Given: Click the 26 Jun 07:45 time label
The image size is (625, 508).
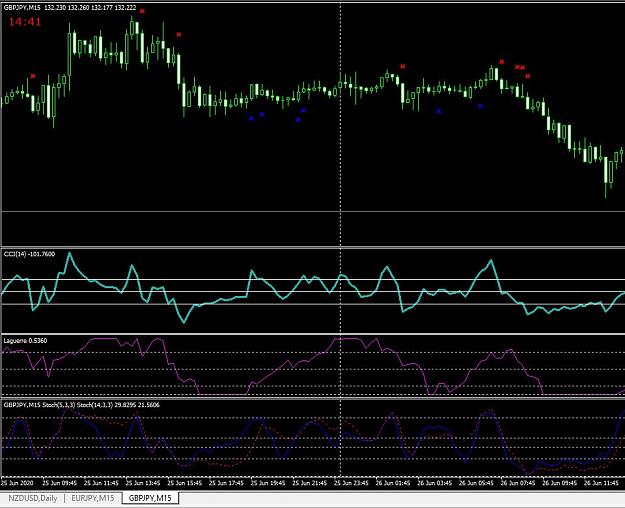Looking at the screenshot, I should tap(518, 483).
